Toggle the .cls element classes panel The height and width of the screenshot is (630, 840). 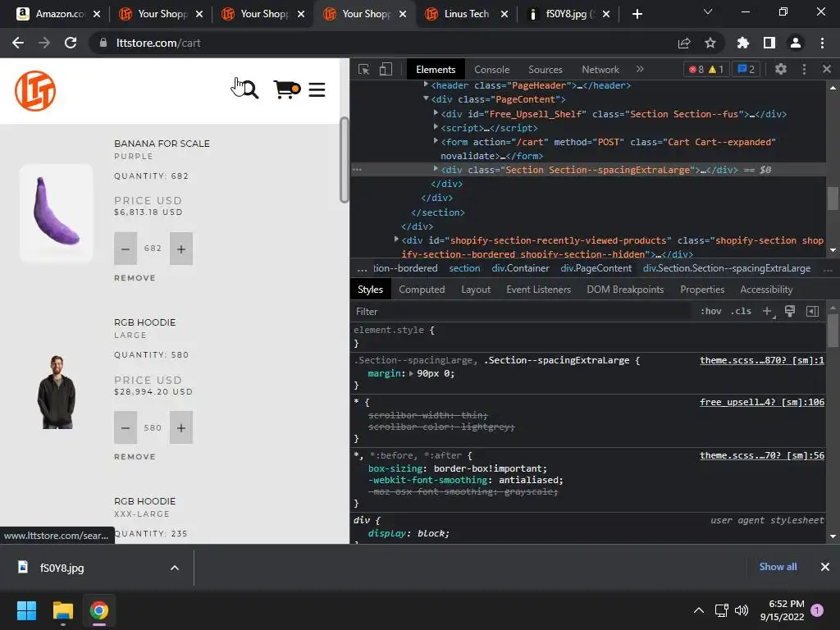[741, 311]
